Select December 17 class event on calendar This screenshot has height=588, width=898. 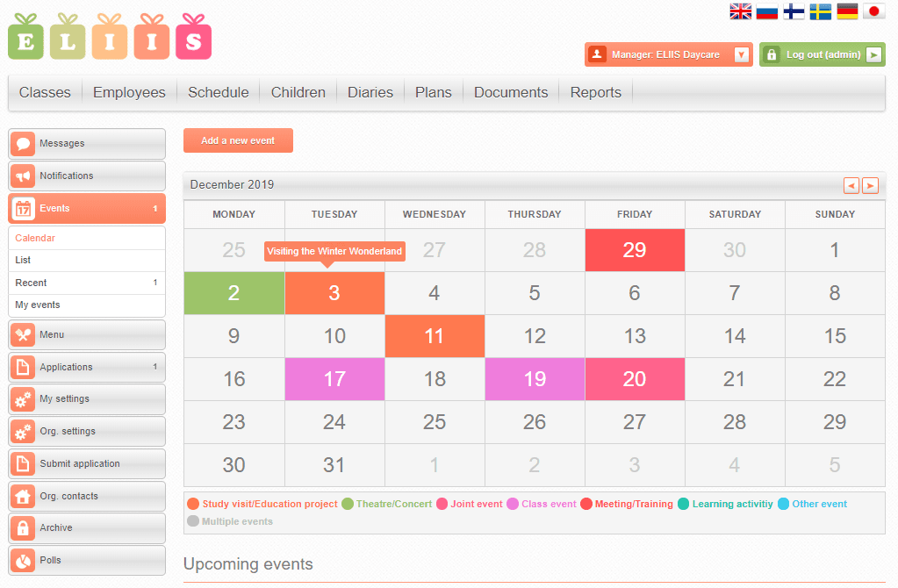tap(334, 379)
